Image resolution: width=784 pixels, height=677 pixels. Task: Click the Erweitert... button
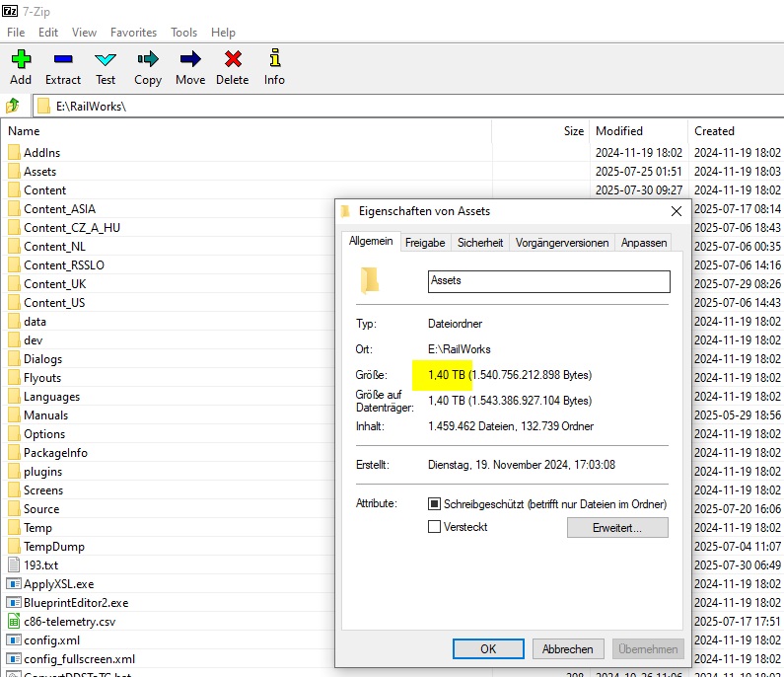617,527
